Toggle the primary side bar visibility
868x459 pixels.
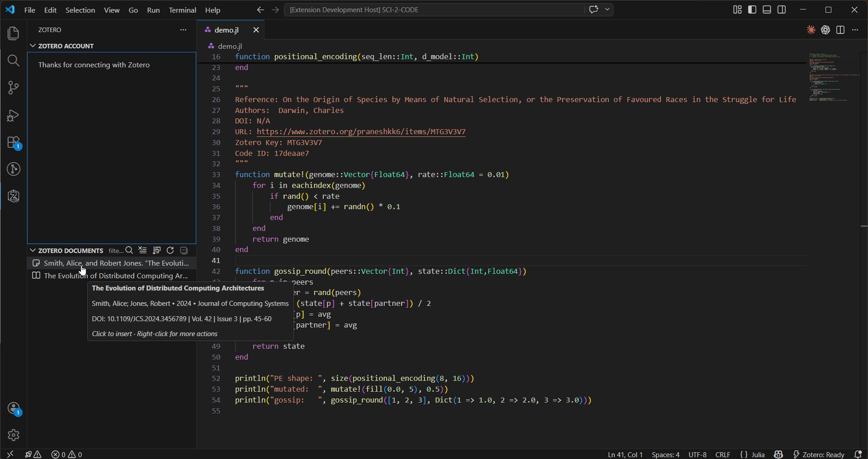752,9
